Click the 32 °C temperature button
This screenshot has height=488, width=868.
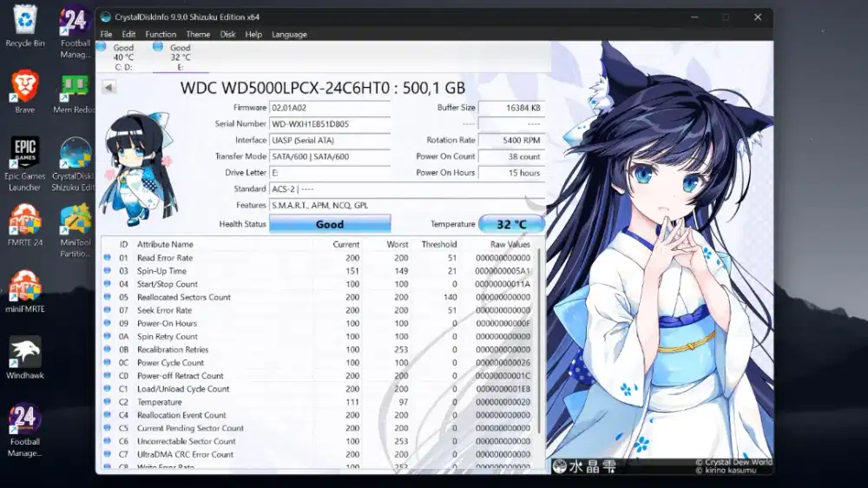(x=511, y=224)
